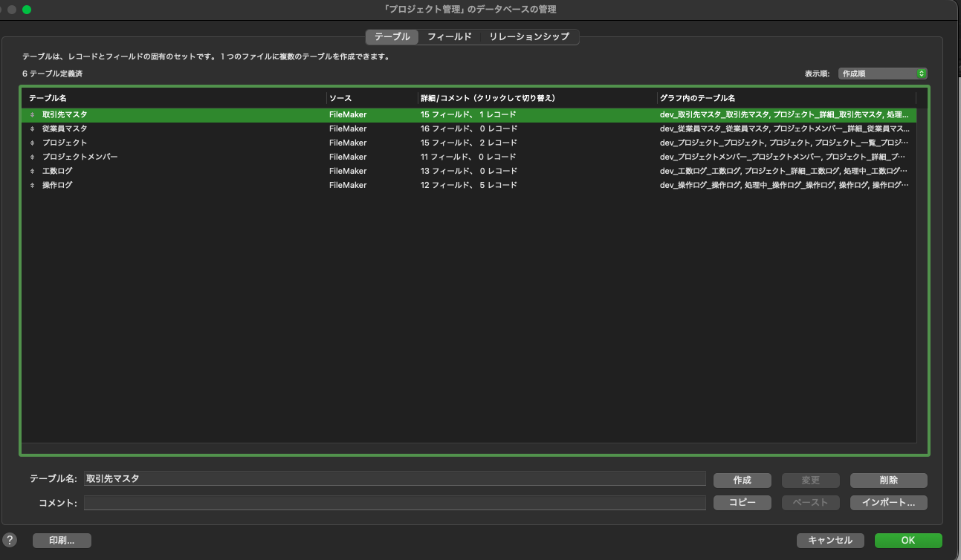The height and width of the screenshot is (560, 961).
Task: Select the 操作ログ table row
Action: pos(468,186)
